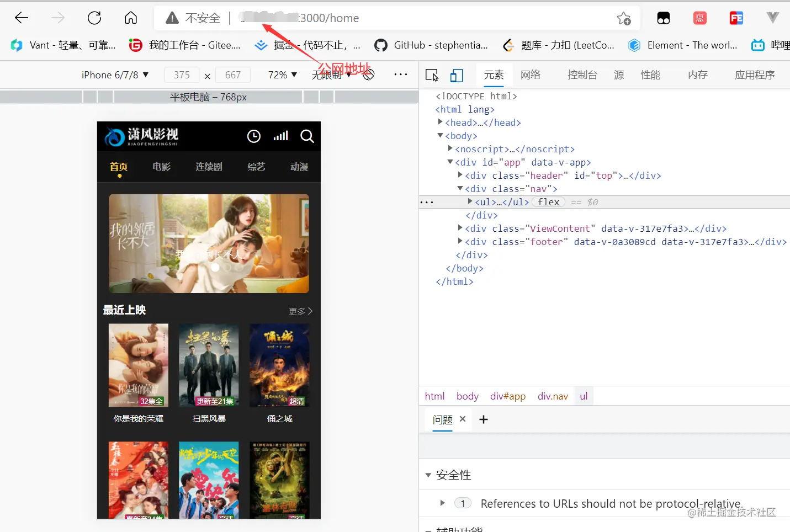
Task: Collapse the 安全性 issues section
Action: click(428, 475)
